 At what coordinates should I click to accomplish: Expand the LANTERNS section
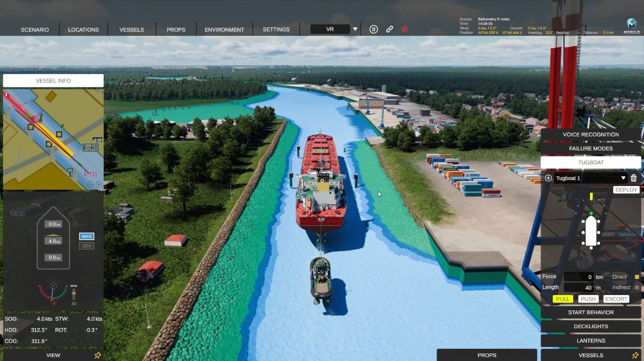(x=591, y=340)
